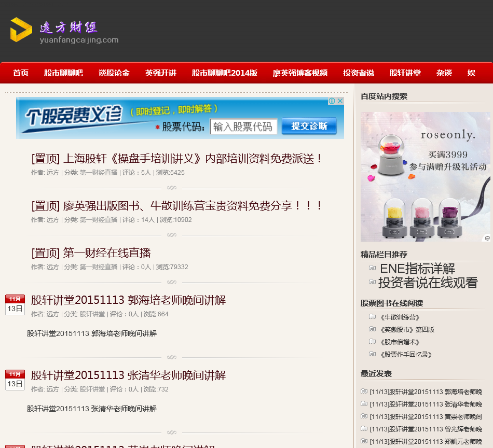Open recent post [11/13] 张清华老师晚
Screen dimensions: 493x448
point(426,404)
